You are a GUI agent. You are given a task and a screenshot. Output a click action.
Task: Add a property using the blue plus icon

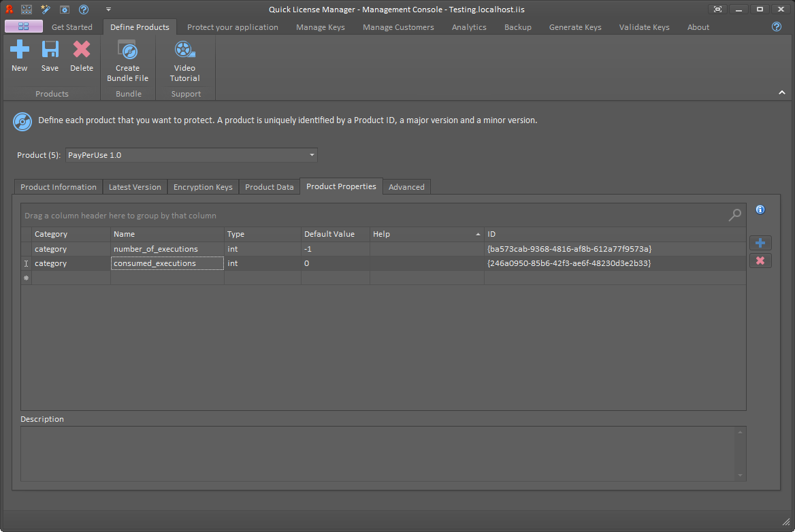coord(760,243)
